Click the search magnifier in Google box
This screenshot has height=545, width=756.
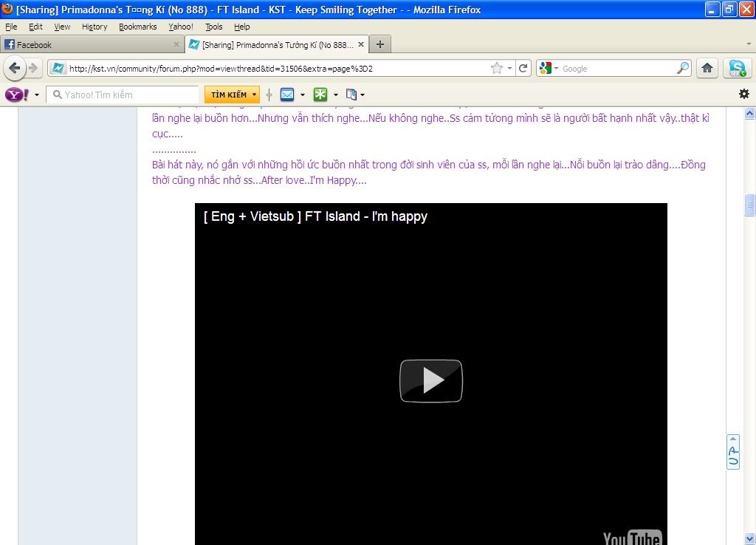coord(683,68)
